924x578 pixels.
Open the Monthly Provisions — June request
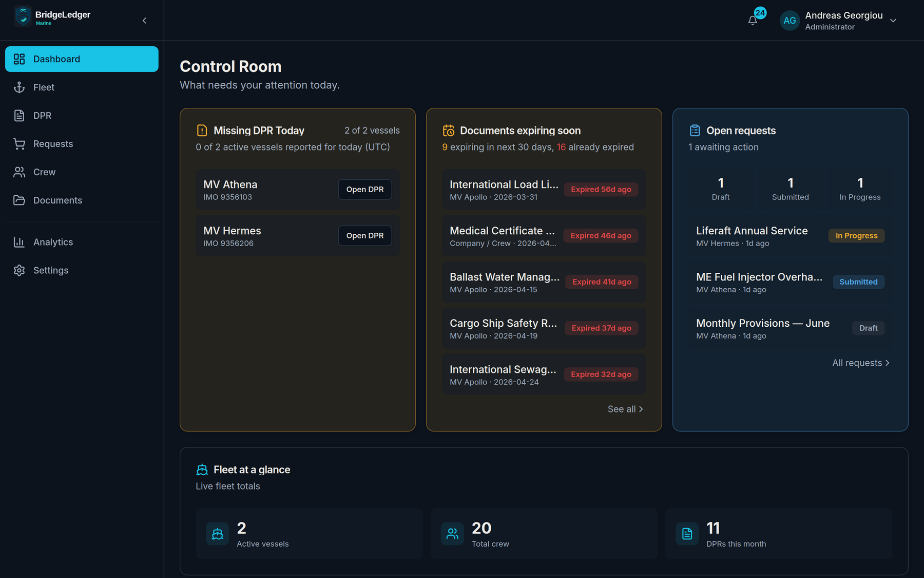coord(791,328)
